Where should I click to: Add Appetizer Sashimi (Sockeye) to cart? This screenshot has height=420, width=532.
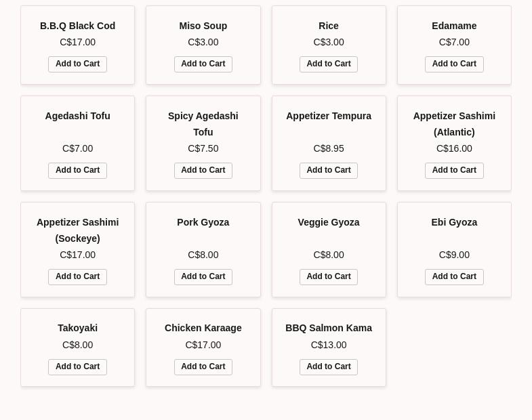[x=77, y=277]
